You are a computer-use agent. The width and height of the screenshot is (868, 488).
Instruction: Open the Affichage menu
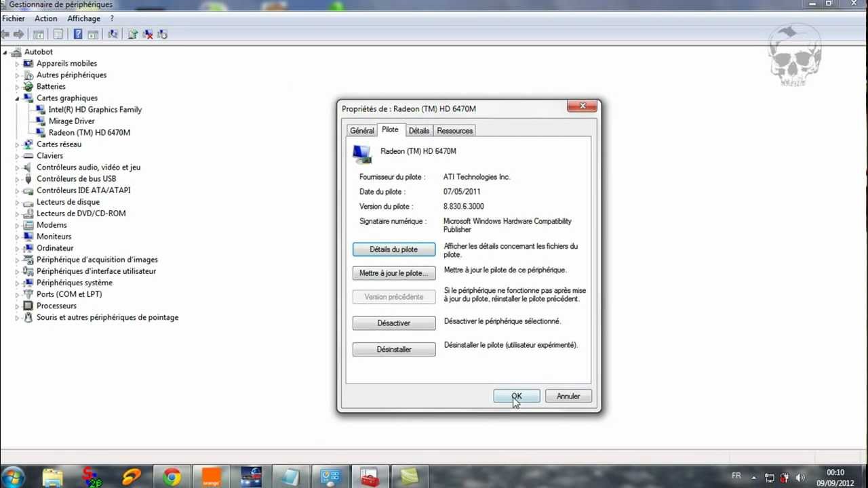click(x=83, y=19)
